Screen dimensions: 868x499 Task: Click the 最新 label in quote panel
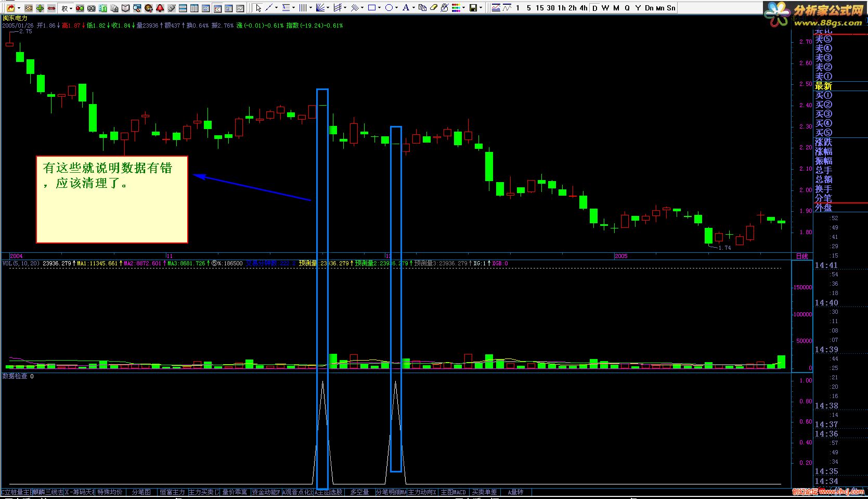[x=824, y=86]
